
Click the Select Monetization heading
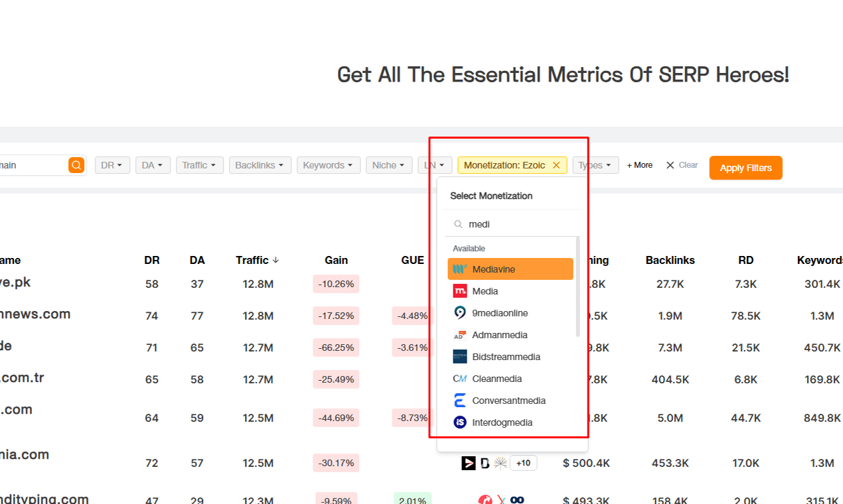491,196
